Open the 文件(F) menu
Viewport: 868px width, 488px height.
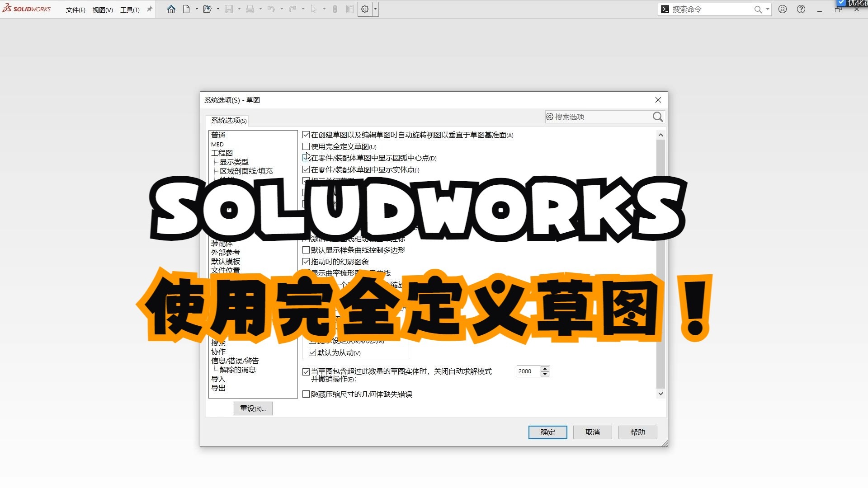[x=75, y=9]
